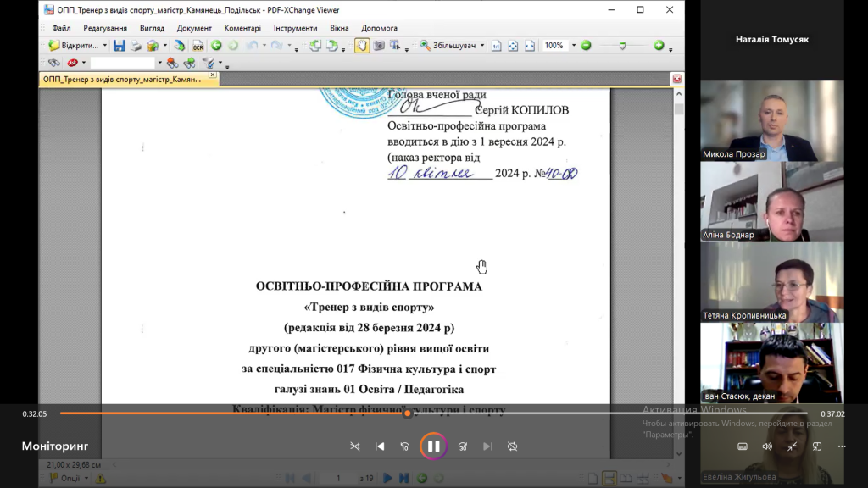
Task: Toggle repeat in the video player
Action: (x=513, y=446)
